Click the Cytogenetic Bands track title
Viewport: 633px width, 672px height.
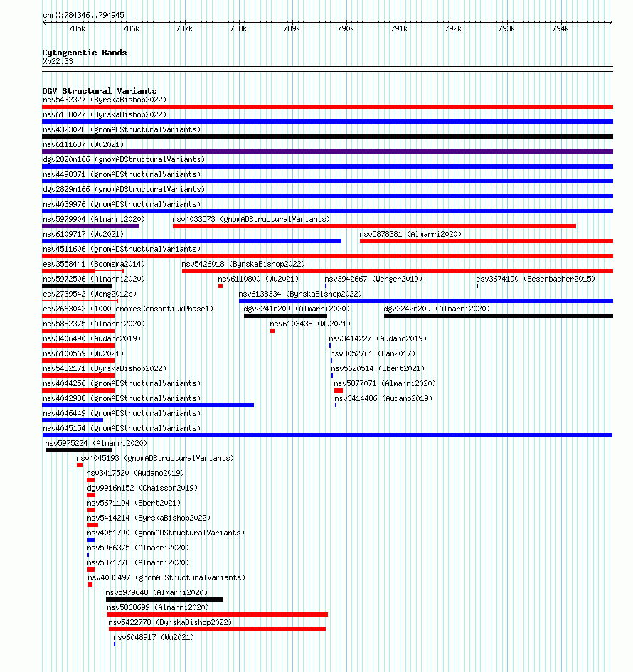coord(85,53)
